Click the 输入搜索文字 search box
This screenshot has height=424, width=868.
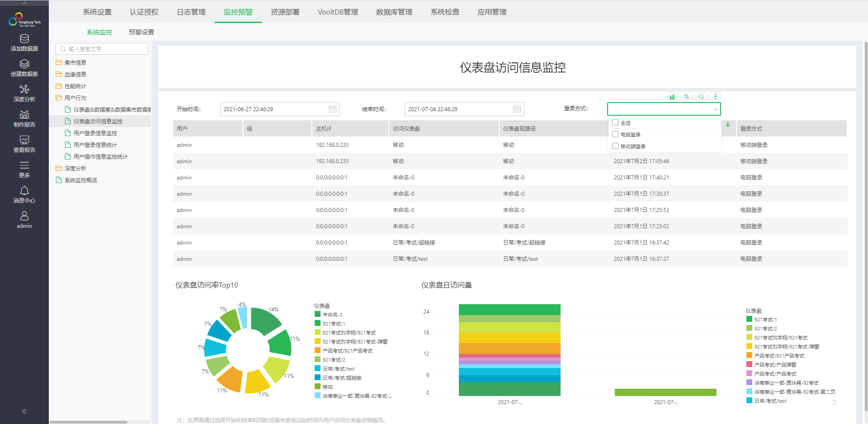(102, 49)
